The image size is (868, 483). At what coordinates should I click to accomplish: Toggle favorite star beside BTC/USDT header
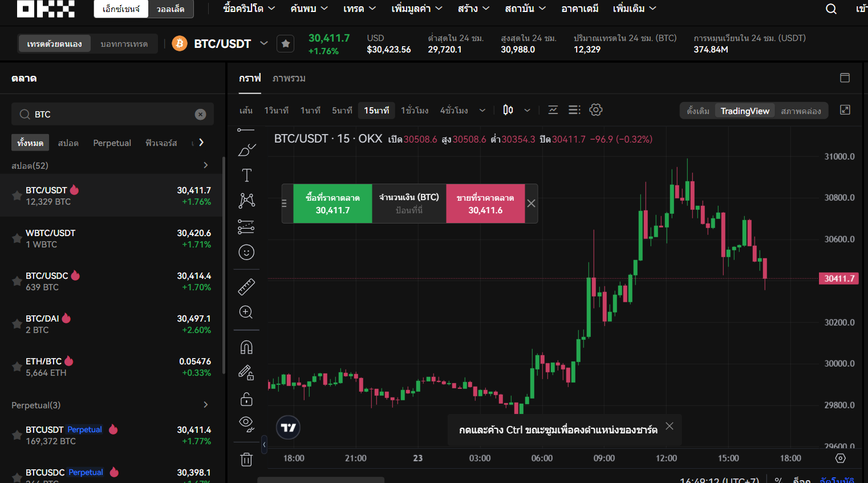286,44
